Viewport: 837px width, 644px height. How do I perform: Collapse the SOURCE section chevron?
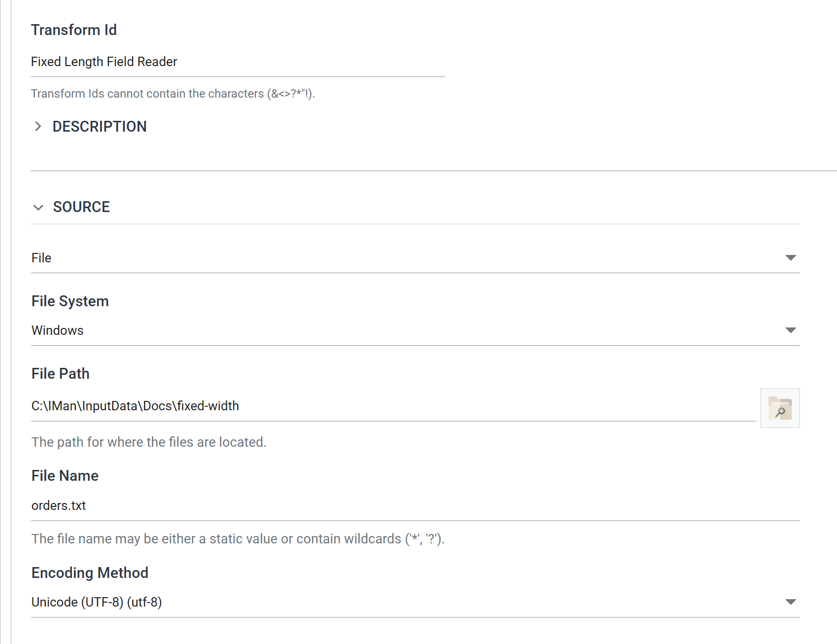[38, 208]
